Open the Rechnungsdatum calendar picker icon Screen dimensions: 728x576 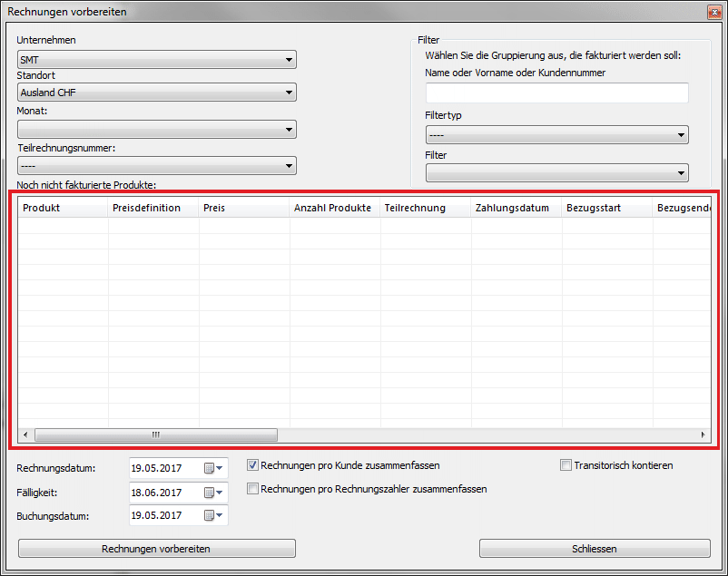213,469
